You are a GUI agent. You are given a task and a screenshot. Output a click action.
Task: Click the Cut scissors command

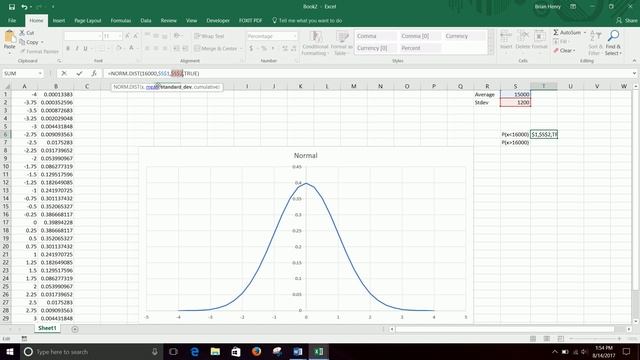click(x=27, y=33)
